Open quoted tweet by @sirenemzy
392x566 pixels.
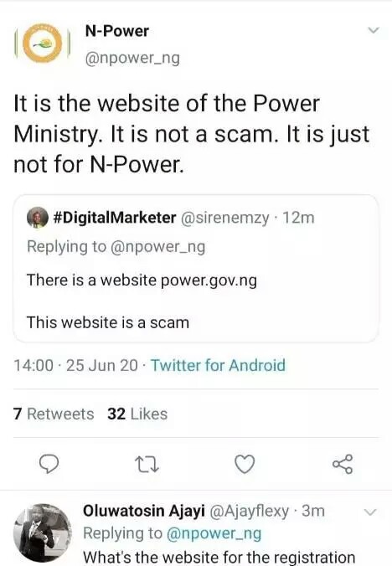(196, 268)
